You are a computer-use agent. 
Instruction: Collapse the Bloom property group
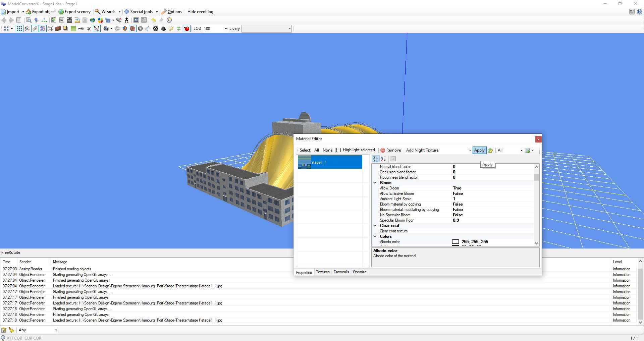tap(375, 183)
